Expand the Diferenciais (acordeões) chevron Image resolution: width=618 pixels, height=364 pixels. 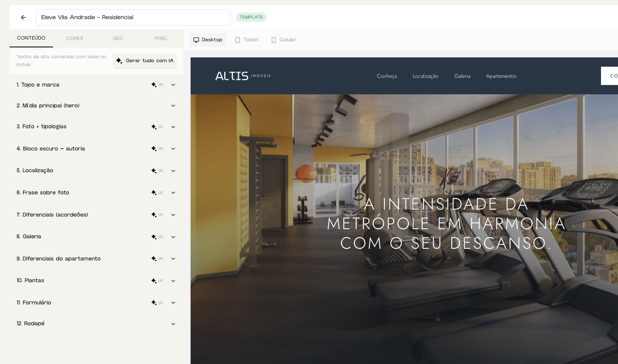173,215
